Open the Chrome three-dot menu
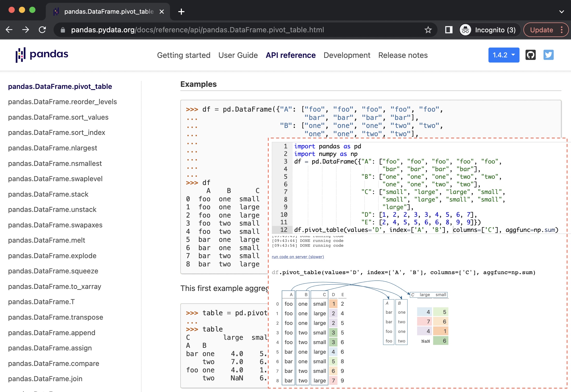Image resolution: width=571 pixels, height=392 pixels. [x=561, y=30]
